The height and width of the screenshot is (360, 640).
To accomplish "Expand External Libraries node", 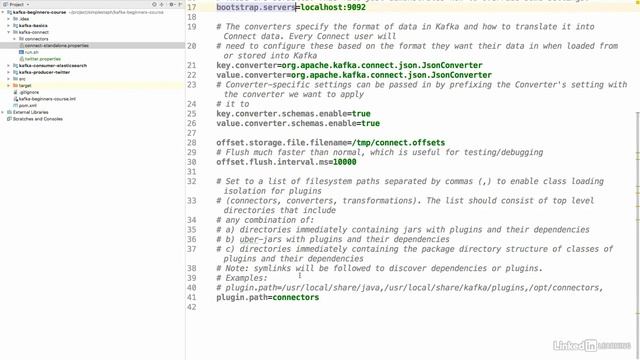I will (3, 112).
